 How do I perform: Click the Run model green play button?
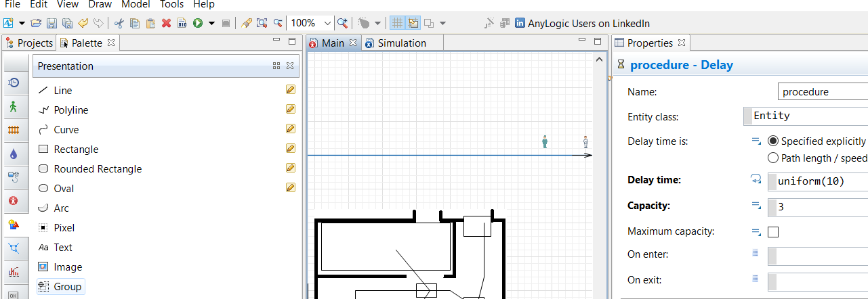point(198,23)
